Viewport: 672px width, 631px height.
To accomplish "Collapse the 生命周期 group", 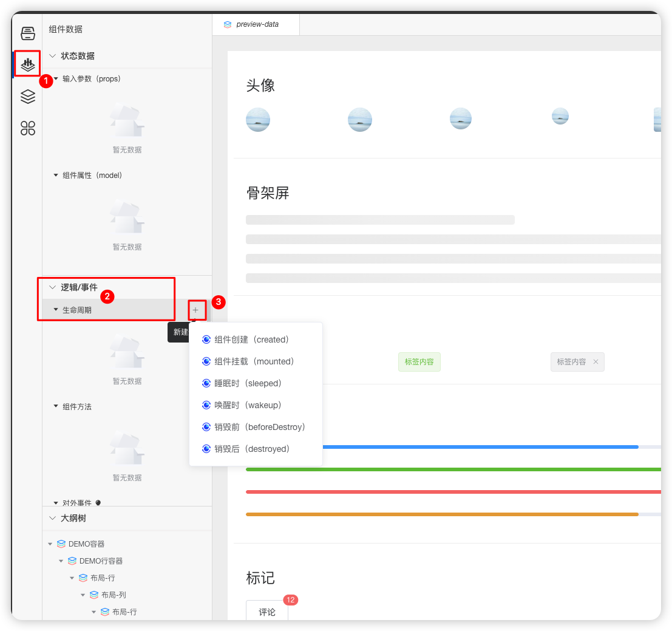I will coord(56,310).
